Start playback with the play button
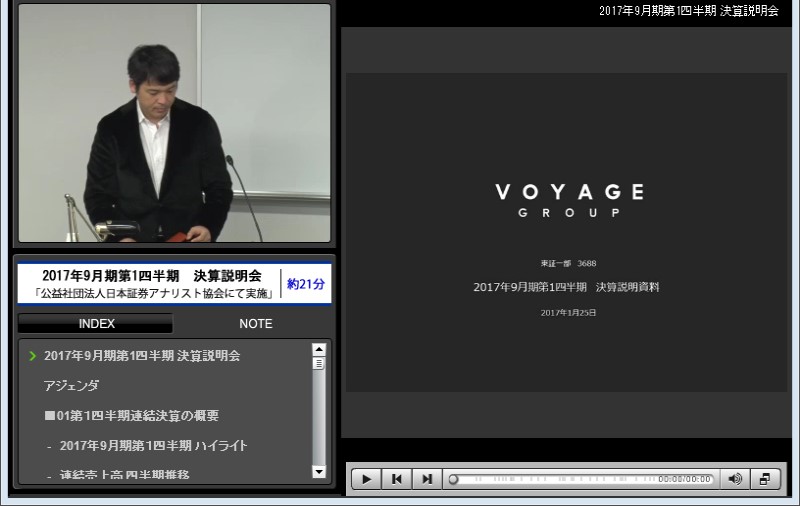This screenshot has height=506, width=800. click(x=366, y=479)
